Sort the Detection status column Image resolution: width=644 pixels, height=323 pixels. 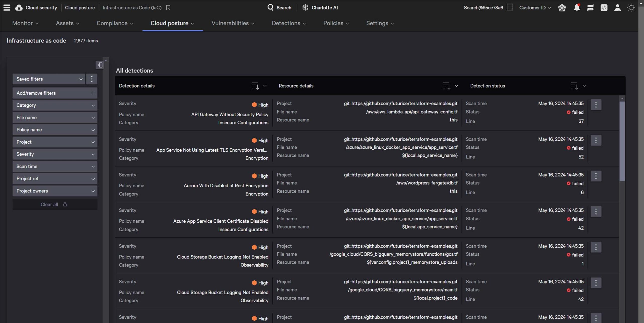click(x=574, y=86)
